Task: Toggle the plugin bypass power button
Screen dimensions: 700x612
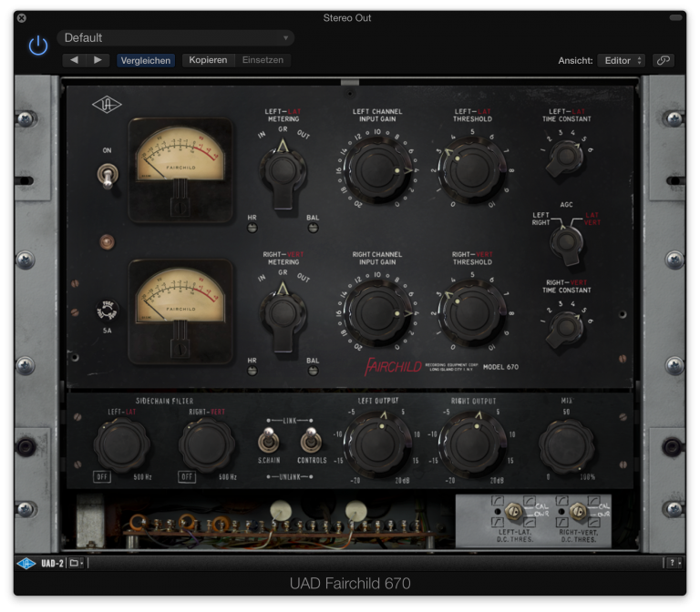Action: click(x=37, y=45)
